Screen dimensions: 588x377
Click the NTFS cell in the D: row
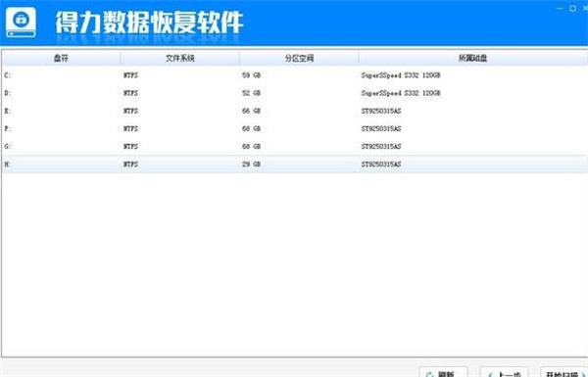pos(130,93)
